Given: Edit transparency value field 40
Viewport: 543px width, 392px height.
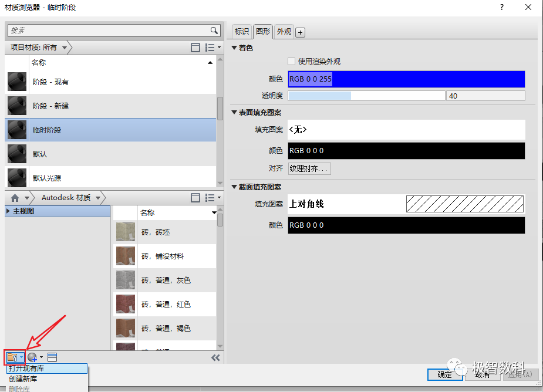Looking at the screenshot, I should [486, 96].
